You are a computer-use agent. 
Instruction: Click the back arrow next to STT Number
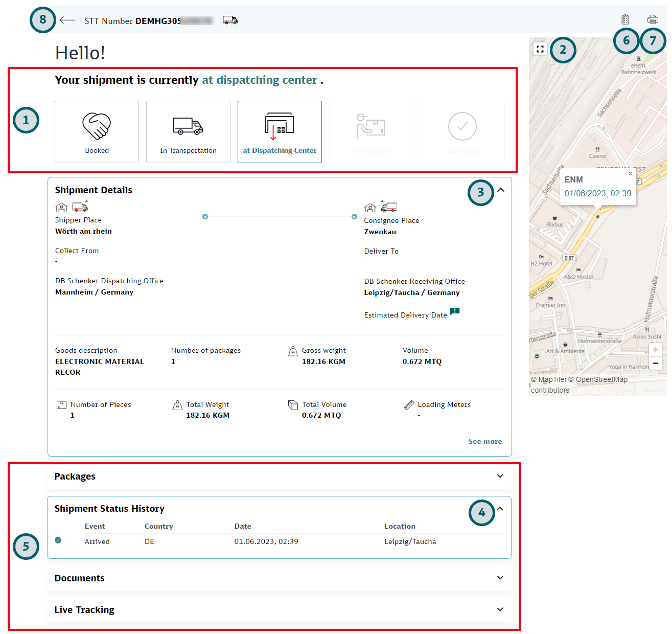click(67, 20)
